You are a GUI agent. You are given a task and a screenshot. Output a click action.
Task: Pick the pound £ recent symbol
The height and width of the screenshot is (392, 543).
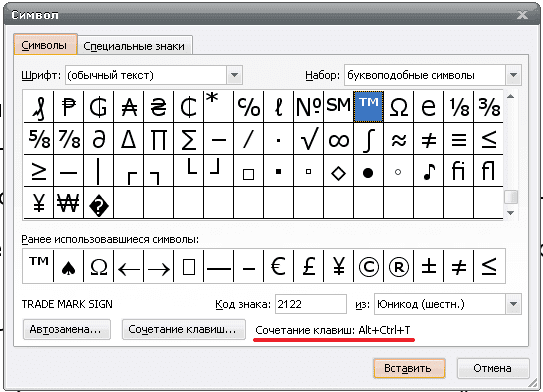tap(308, 266)
